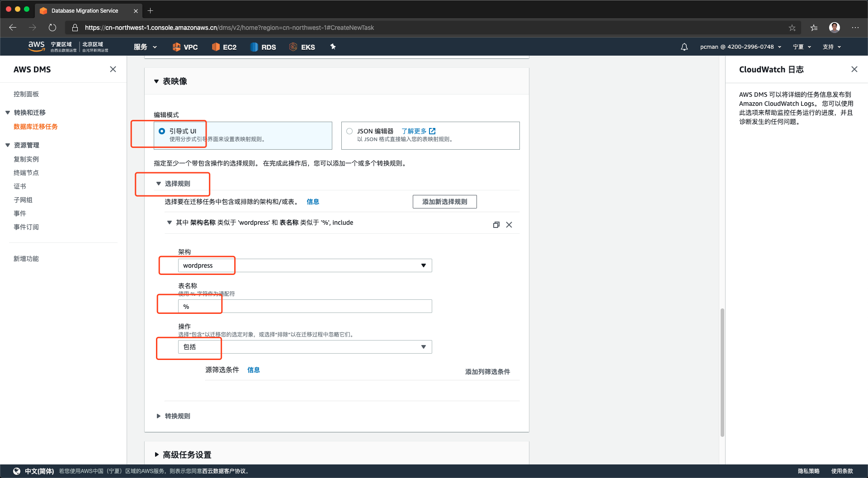868x478 pixels.
Task: Duplicate the wordpress selection rule
Action: click(x=496, y=225)
